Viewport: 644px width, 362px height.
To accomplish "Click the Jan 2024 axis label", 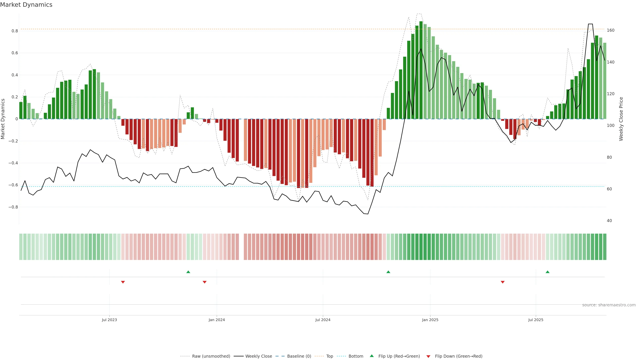I will [x=217, y=320].
